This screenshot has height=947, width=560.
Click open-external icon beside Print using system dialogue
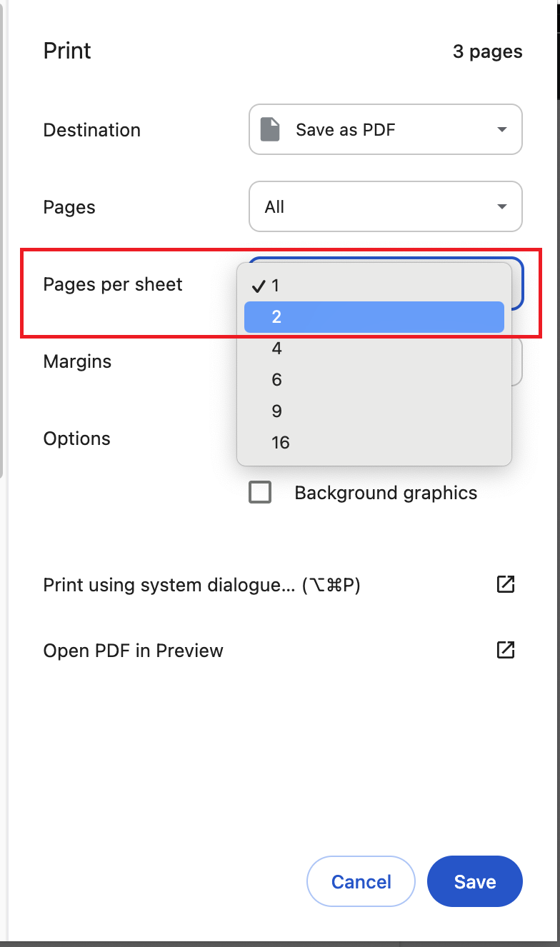coord(506,584)
